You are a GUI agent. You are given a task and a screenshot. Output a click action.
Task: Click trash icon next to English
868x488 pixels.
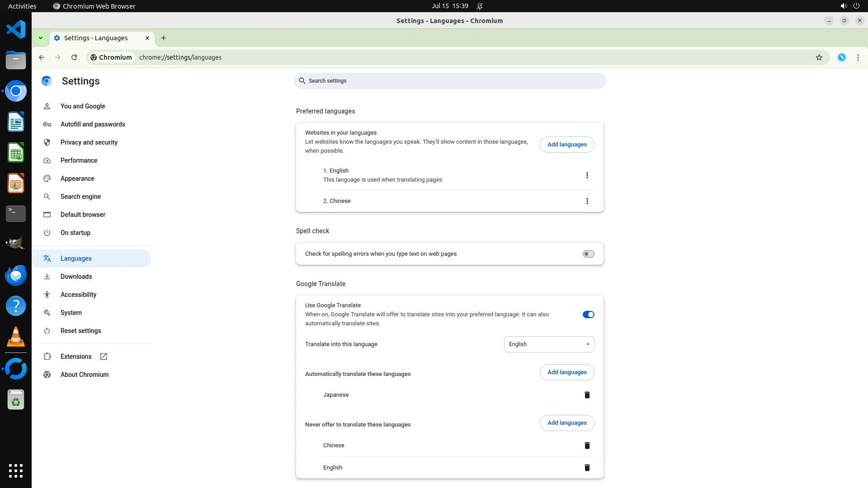click(x=587, y=468)
